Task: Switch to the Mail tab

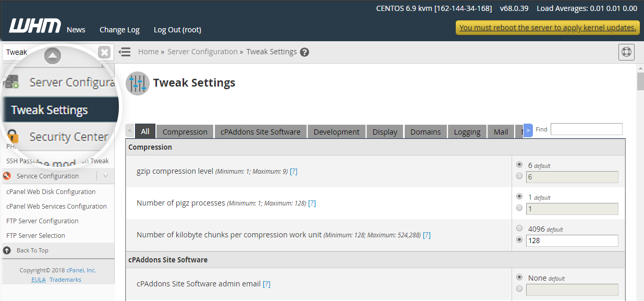Action: coord(501,132)
